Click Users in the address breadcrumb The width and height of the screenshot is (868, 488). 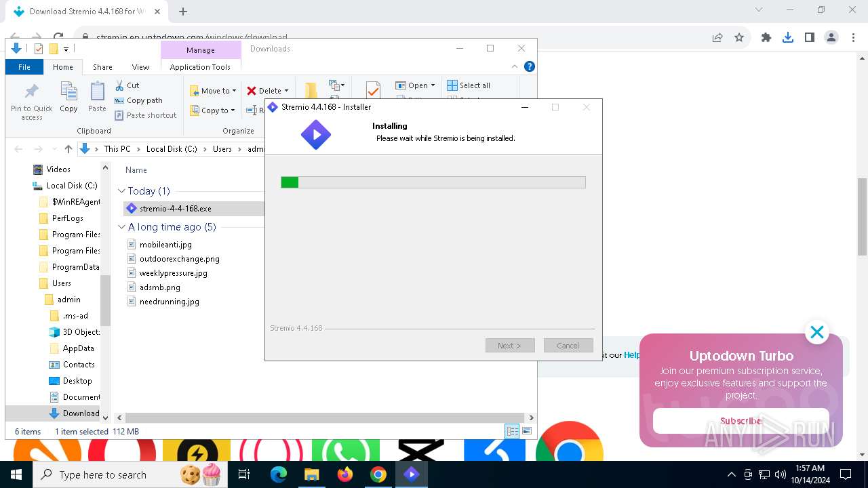pos(222,149)
